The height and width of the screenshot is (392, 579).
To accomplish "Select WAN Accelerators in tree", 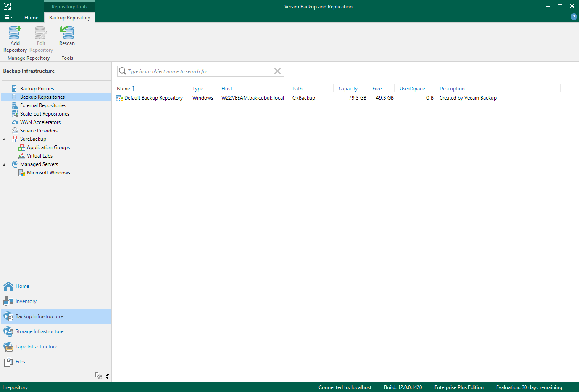I will 40,122.
